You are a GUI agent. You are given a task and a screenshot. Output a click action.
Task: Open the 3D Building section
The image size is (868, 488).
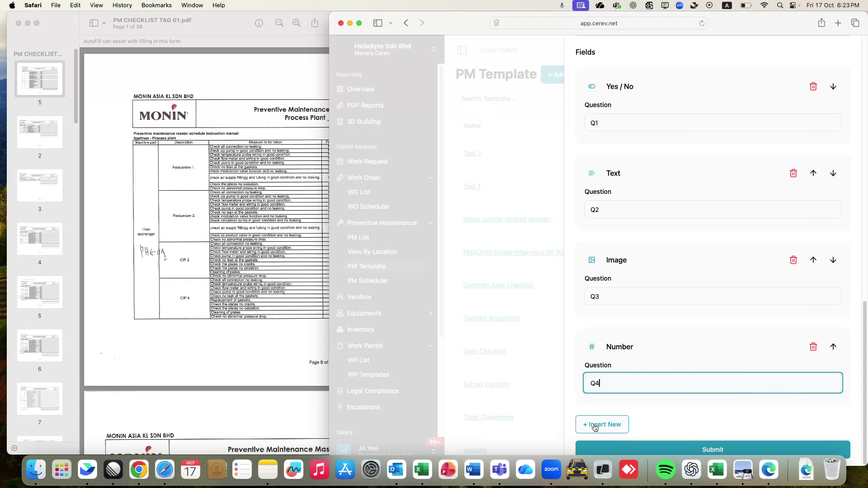point(363,122)
